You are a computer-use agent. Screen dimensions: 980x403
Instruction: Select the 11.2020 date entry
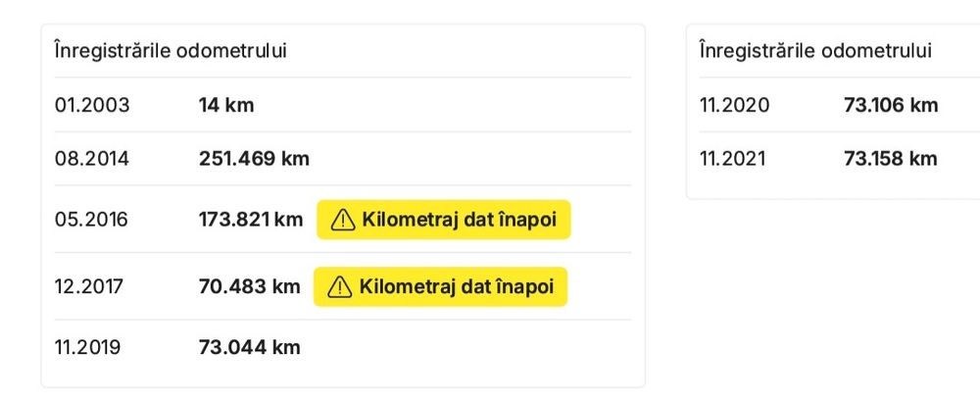tap(735, 106)
